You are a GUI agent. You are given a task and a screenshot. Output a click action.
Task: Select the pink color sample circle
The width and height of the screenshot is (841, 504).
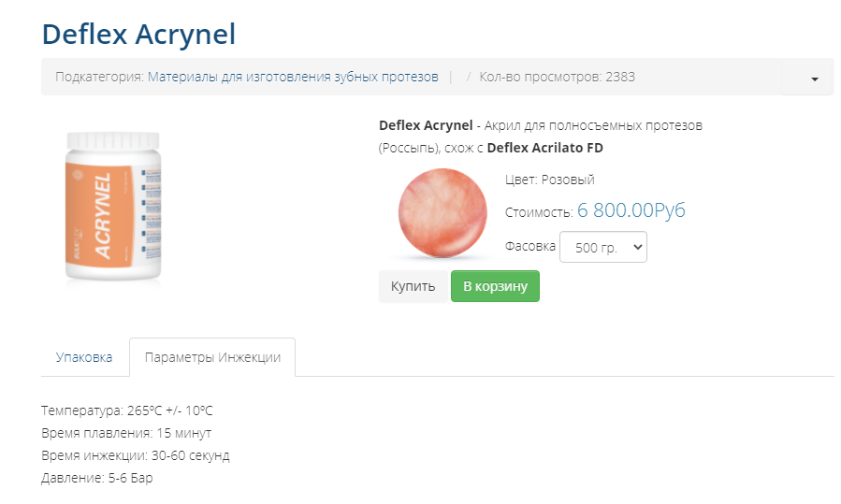click(442, 213)
